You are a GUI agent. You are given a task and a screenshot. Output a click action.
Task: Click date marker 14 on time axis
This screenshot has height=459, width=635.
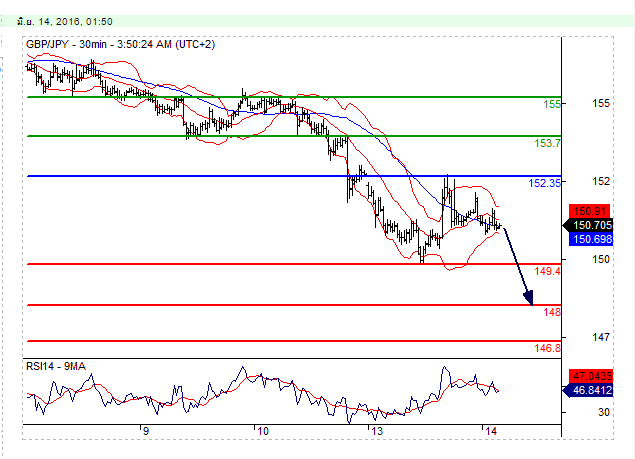(491, 431)
